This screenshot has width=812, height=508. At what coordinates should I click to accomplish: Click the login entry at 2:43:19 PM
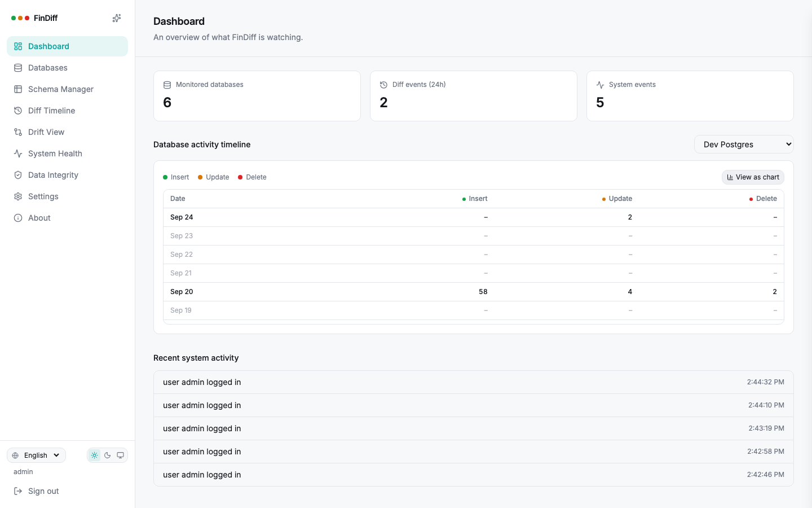(x=474, y=428)
